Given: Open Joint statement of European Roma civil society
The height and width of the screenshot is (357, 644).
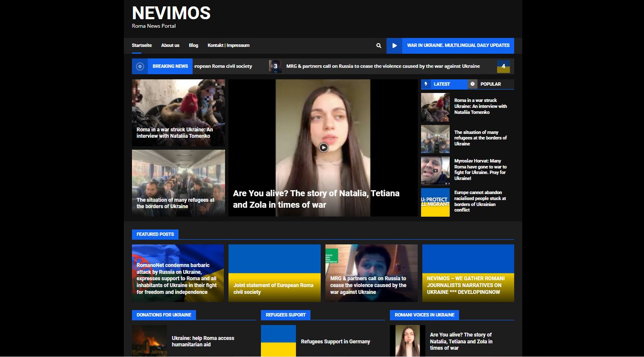Looking at the screenshot, I should 275,273.
